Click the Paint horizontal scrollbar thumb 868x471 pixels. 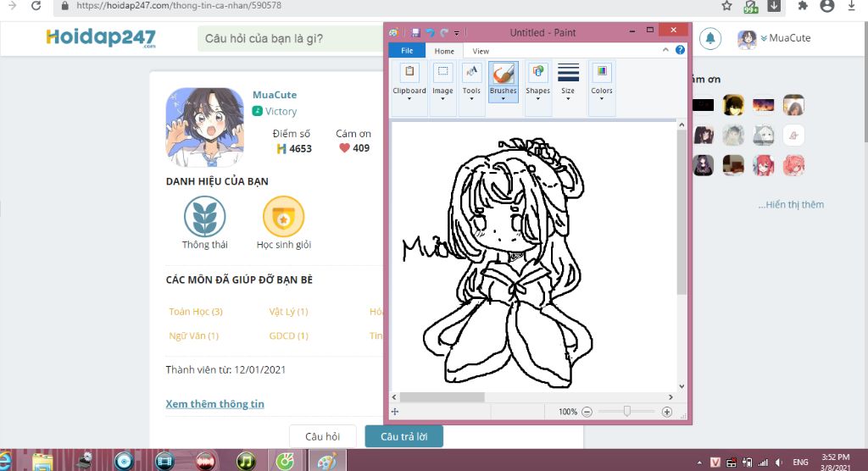[442, 396]
